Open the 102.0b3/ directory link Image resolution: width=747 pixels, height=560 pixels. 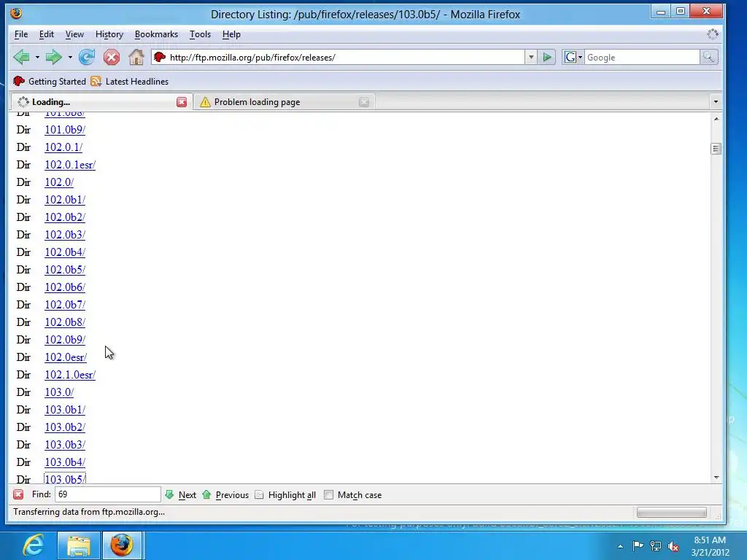pos(65,235)
